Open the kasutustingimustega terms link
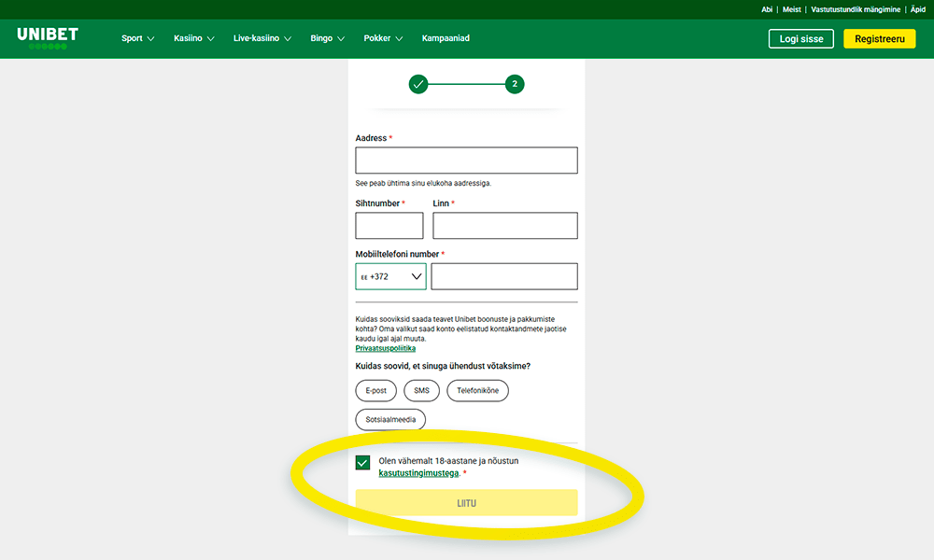 418,472
